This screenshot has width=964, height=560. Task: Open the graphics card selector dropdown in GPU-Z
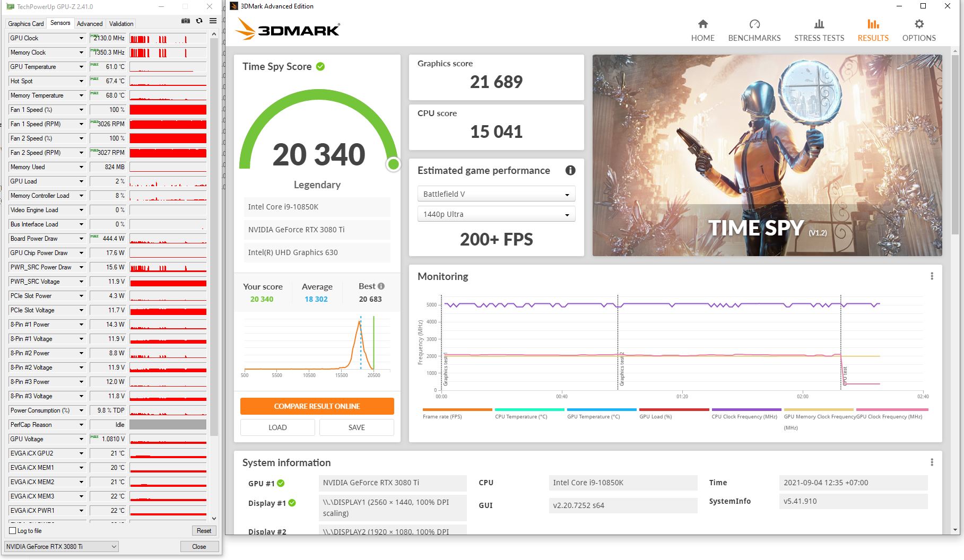pyautogui.click(x=61, y=547)
